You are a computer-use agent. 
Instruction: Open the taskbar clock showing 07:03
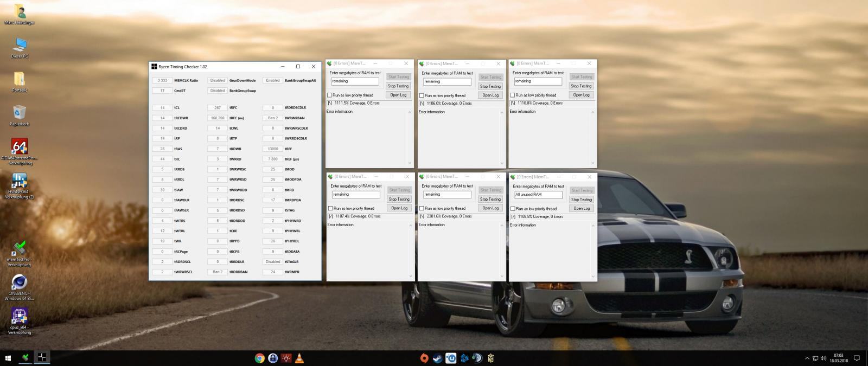[x=839, y=358]
